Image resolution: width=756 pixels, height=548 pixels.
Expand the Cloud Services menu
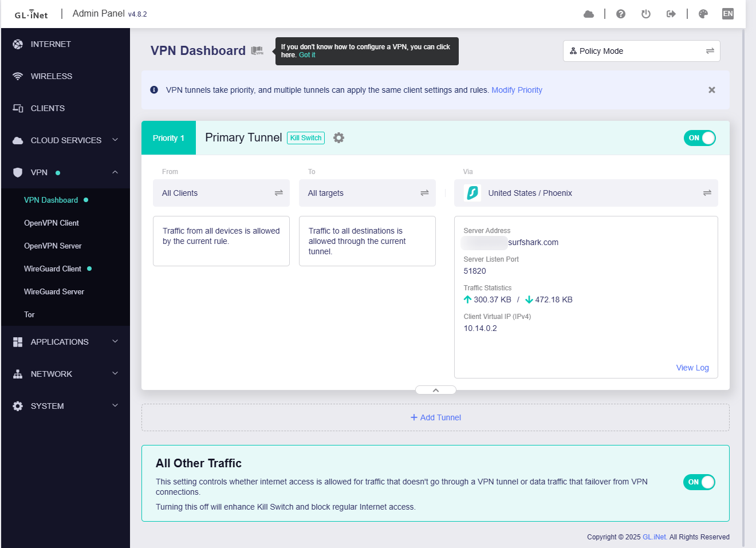pyautogui.click(x=65, y=140)
